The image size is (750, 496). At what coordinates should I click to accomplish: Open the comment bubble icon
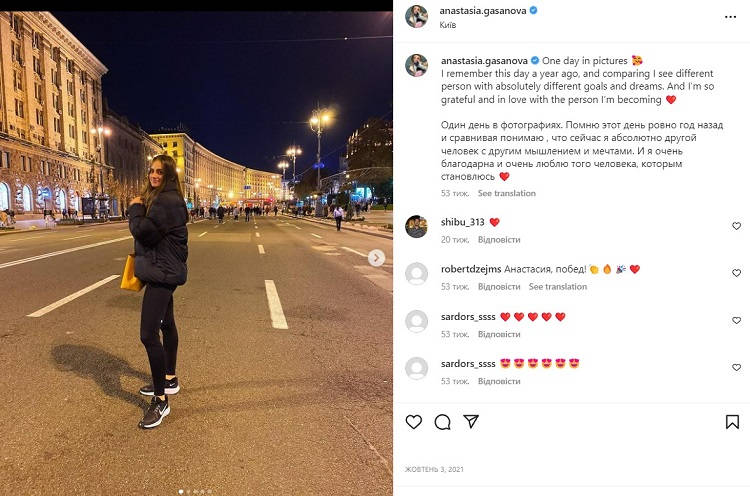pos(442,421)
